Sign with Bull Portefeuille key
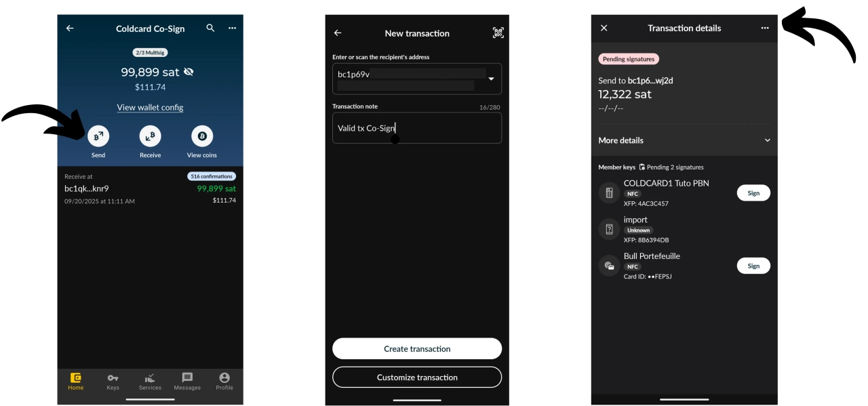This screenshot has width=868, height=406. click(753, 266)
